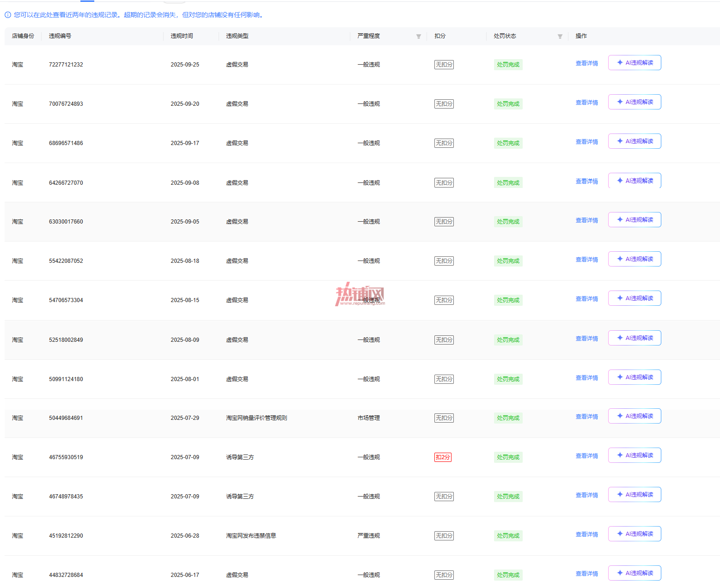View details of violation 68696571486
This screenshot has width=720, height=588.
(x=586, y=142)
